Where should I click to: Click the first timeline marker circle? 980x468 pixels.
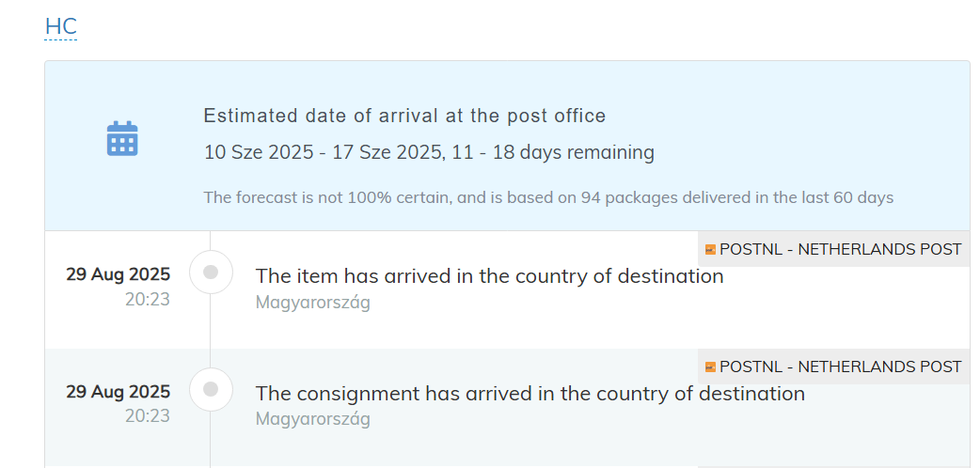[211, 272]
